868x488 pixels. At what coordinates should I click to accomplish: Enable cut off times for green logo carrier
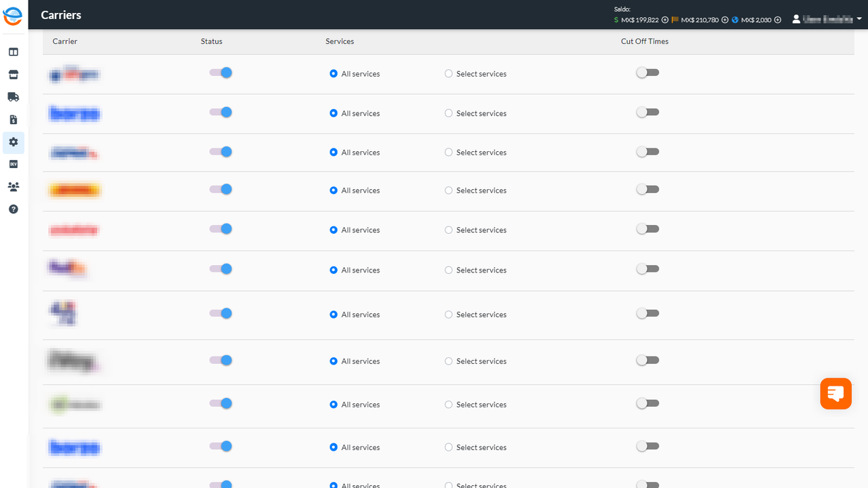[648, 403]
